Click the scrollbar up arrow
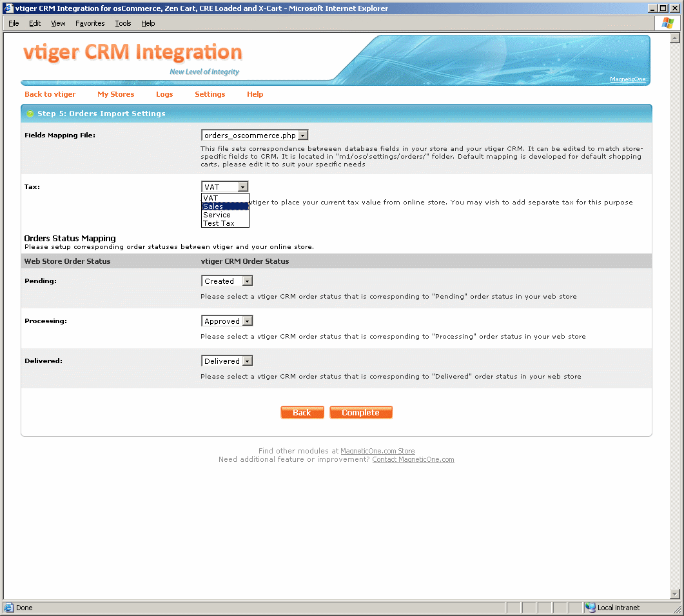This screenshot has height=616, width=684. click(675, 39)
